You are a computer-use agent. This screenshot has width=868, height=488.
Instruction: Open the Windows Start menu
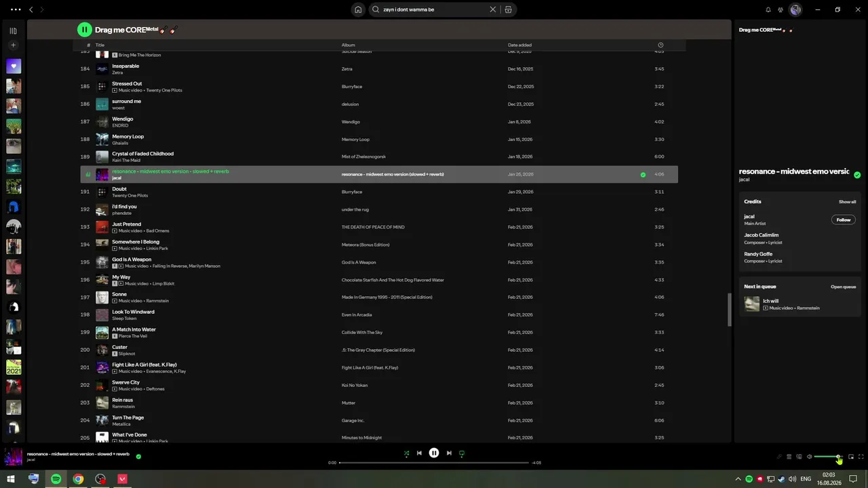tap(11, 479)
